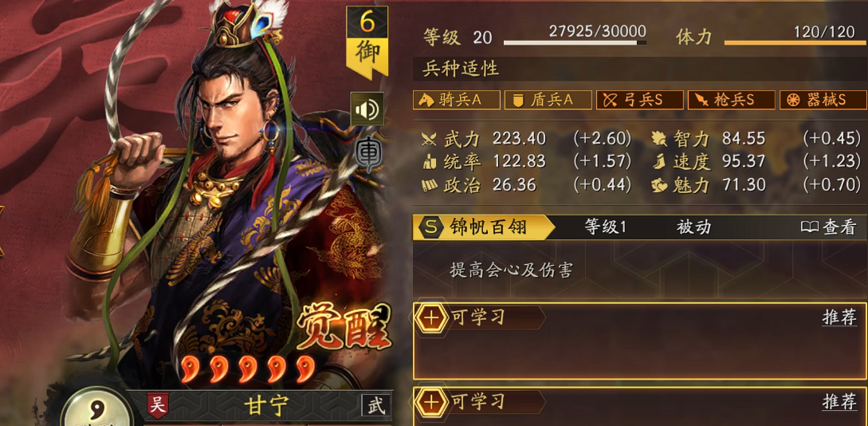The height and width of the screenshot is (426, 868).
Task: Select the 器械S troop aptitude tag
Action: click(823, 101)
